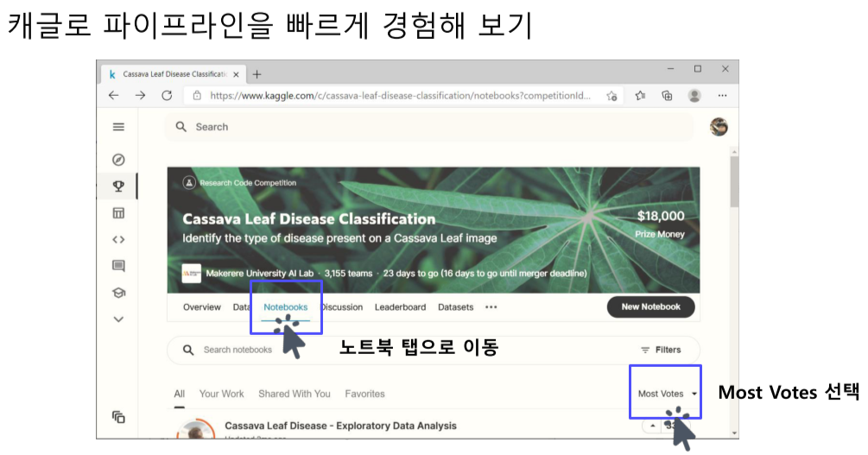Click the scrollbar down arrow
The image size is (868, 455).
pos(734,433)
